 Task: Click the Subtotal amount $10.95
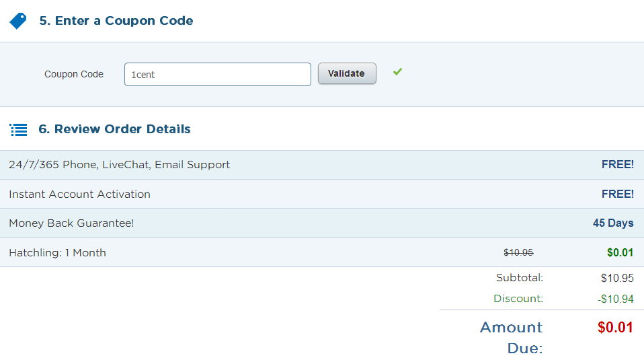(x=617, y=278)
